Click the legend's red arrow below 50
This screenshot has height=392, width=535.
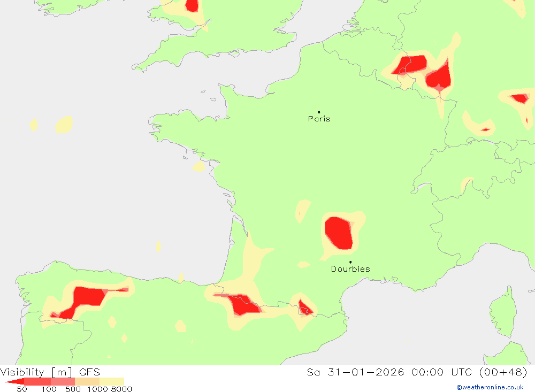14,381
